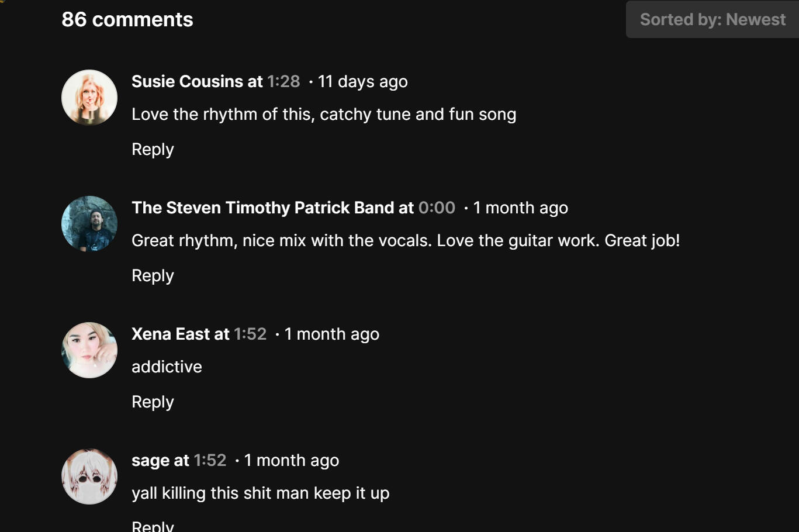Open the Sorted by: Newest dropdown
Viewport: 799px width, 532px height.
(712, 20)
